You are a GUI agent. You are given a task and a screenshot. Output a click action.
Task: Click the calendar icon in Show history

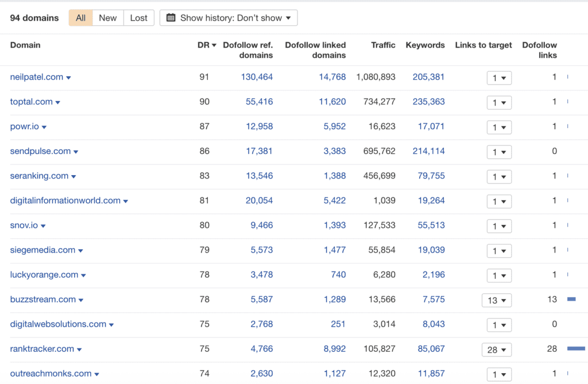click(x=171, y=18)
